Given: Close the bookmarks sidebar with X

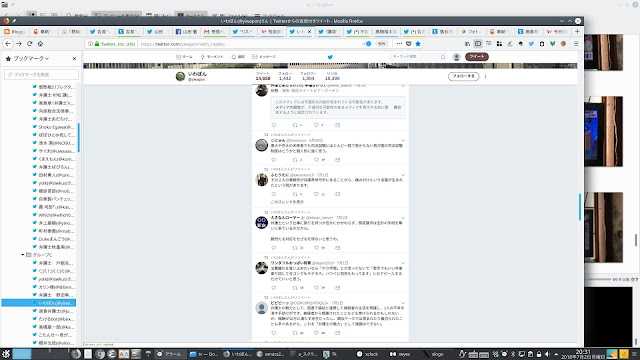Looking at the screenshot, I should pos(74,58).
